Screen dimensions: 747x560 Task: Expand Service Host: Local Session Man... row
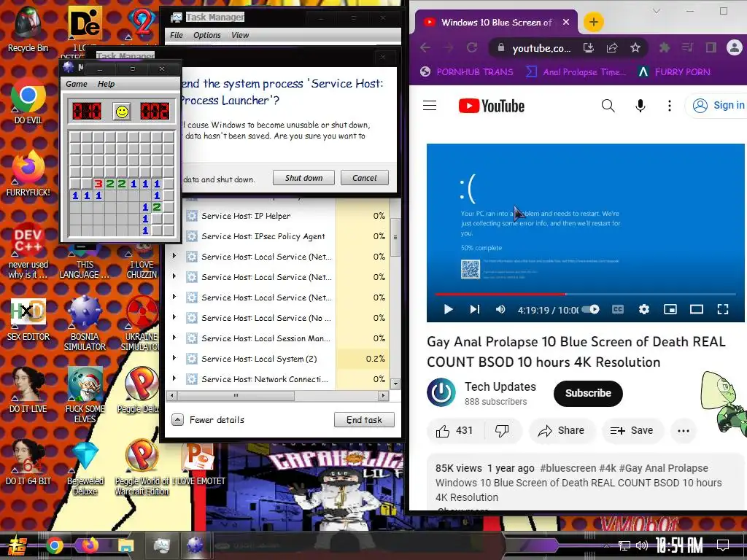[x=174, y=338]
